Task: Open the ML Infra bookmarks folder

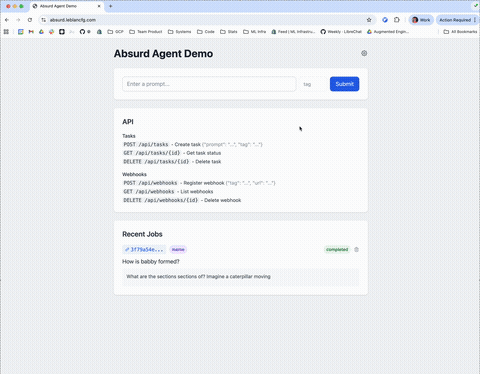Action: [x=255, y=32]
